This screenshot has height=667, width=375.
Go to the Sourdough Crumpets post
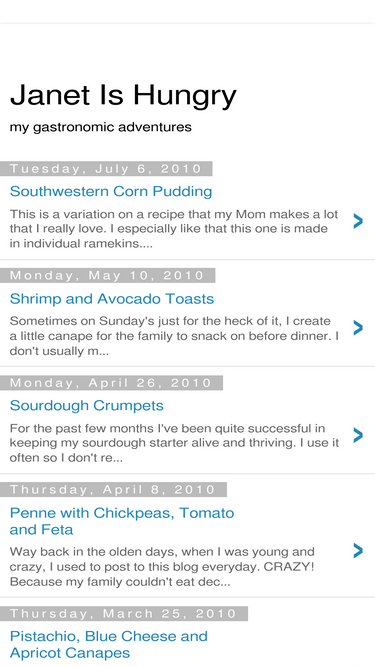click(x=87, y=406)
